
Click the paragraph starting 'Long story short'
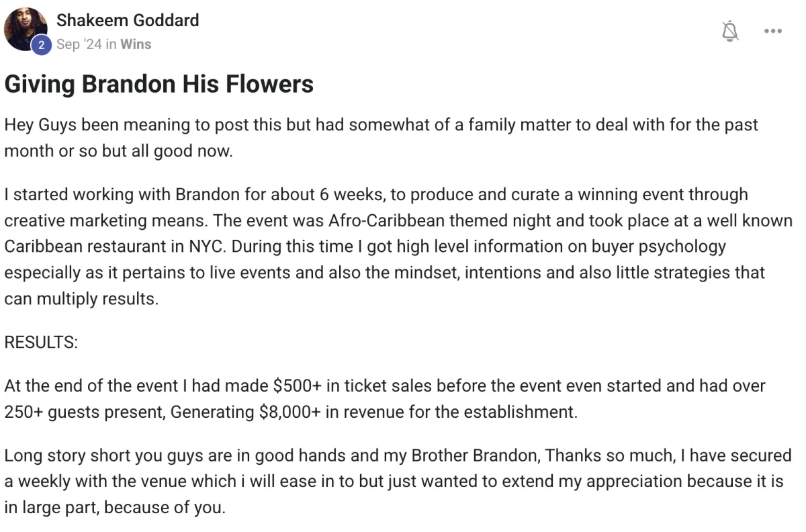[398, 482]
